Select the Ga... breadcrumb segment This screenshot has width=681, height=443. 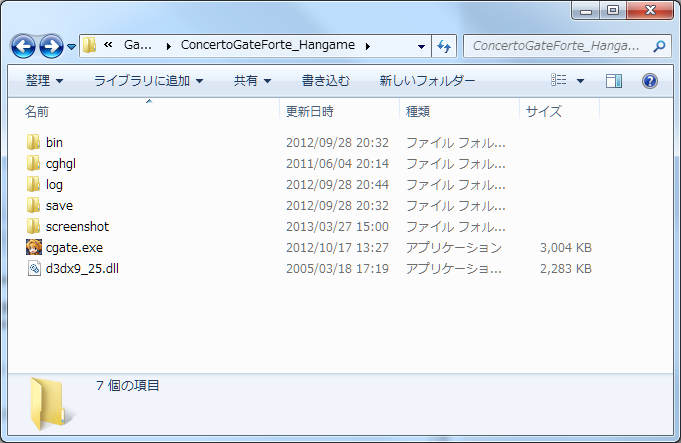click(138, 45)
